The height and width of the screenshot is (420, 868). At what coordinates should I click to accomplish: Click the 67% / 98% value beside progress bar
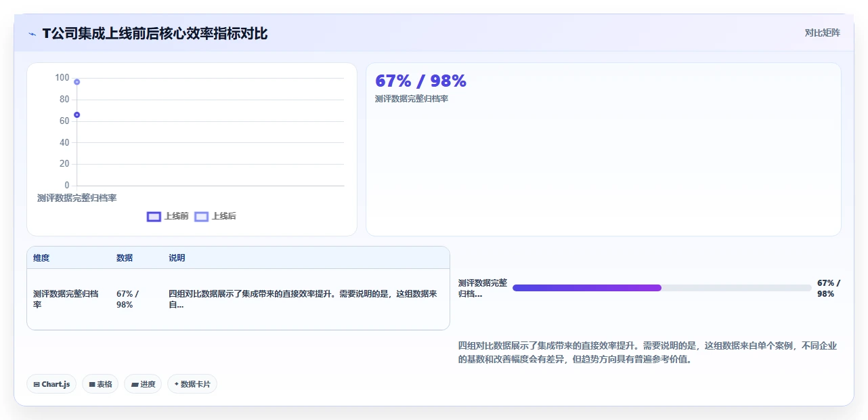pyautogui.click(x=829, y=289)
